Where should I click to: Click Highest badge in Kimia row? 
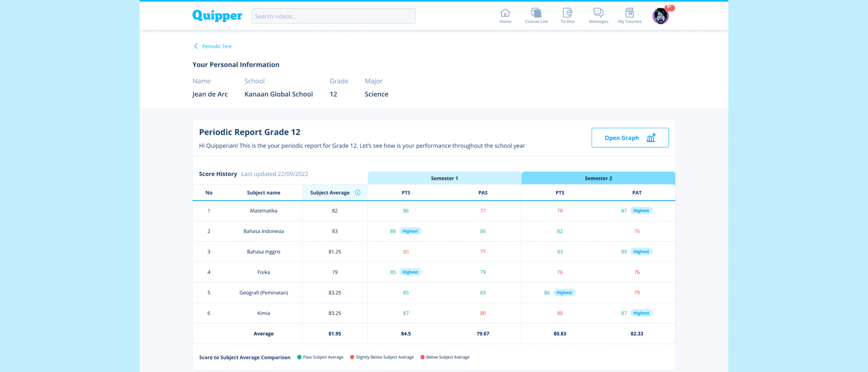(x=641, y=313)
